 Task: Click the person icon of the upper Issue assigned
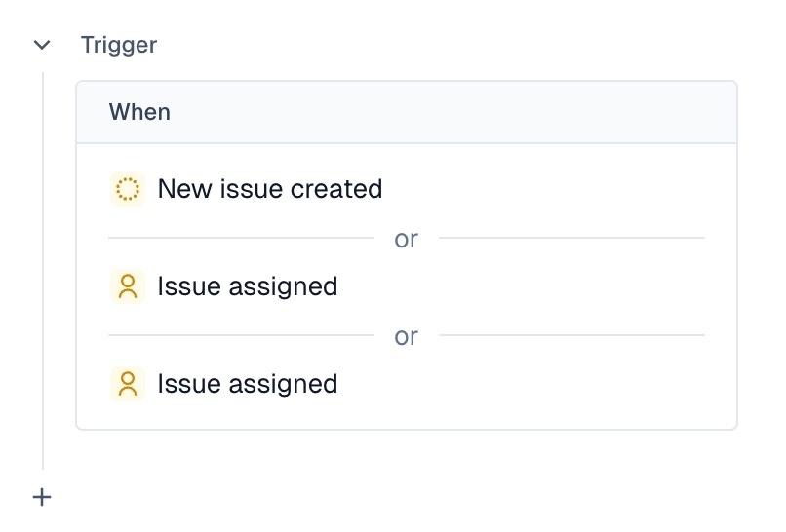(128, 286)
